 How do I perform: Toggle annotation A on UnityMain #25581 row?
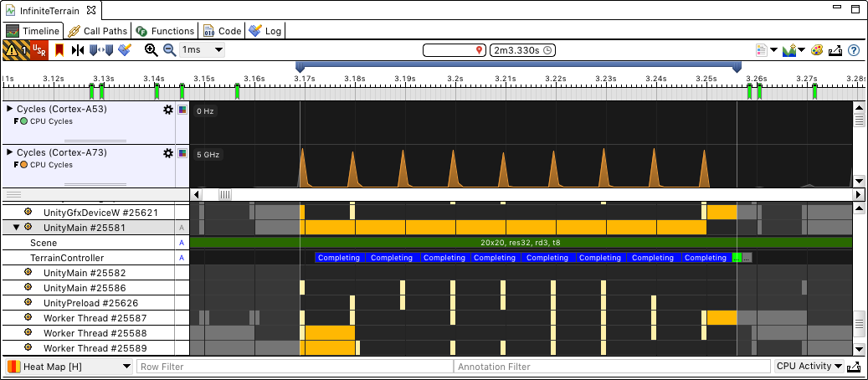click(181, 228)
